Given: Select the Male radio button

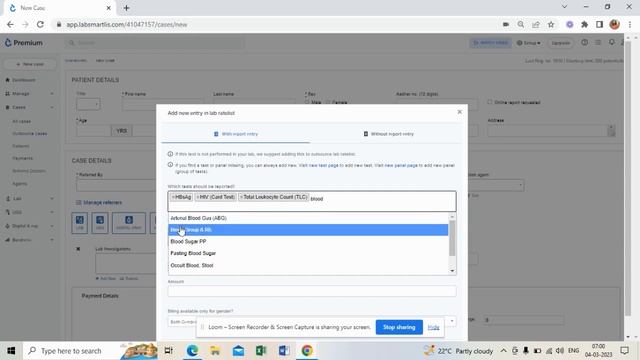Looking at the screenshot, I should pyautogui.click(x=307, y=102).
